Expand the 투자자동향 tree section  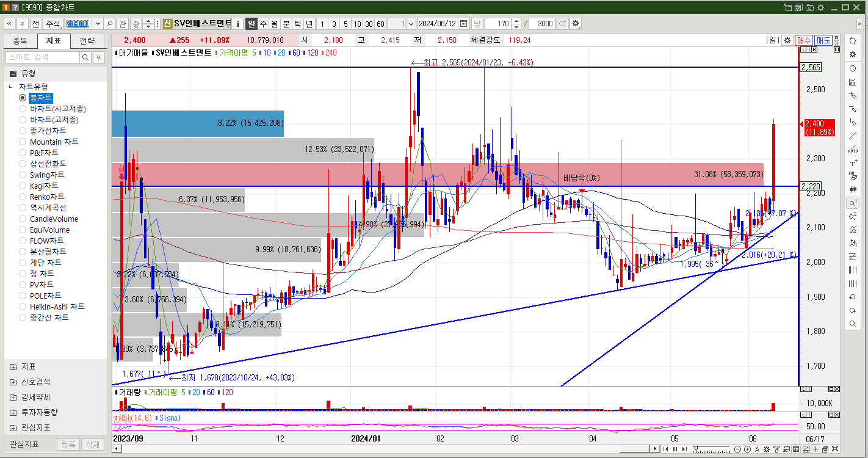[13, 412]
